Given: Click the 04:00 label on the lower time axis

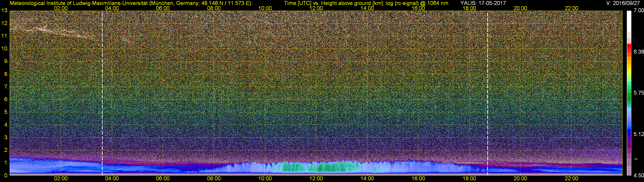Looking at the screenshot, I should pyautogui.click(x=112, y=179).
